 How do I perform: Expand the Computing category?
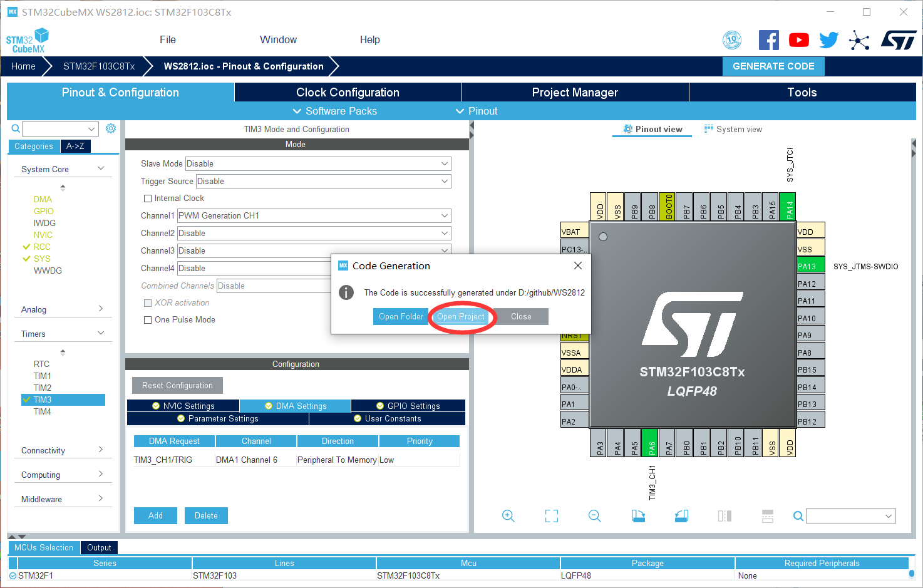click(x=63, y=475)
